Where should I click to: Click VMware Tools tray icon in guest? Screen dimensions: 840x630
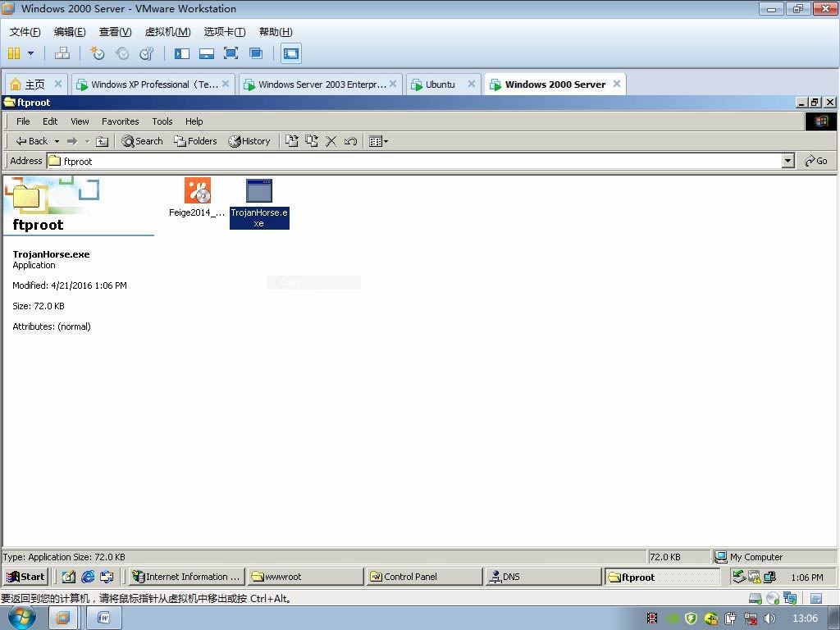point(755,577)
